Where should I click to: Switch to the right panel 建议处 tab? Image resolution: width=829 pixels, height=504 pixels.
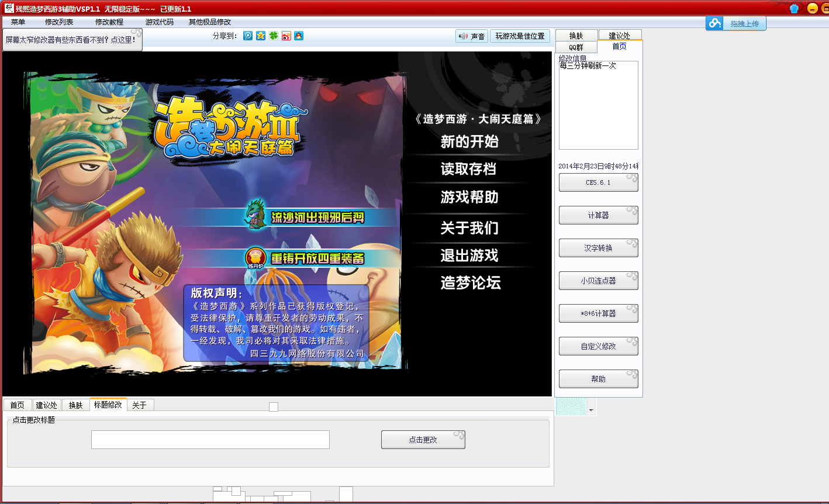[620, 36]
